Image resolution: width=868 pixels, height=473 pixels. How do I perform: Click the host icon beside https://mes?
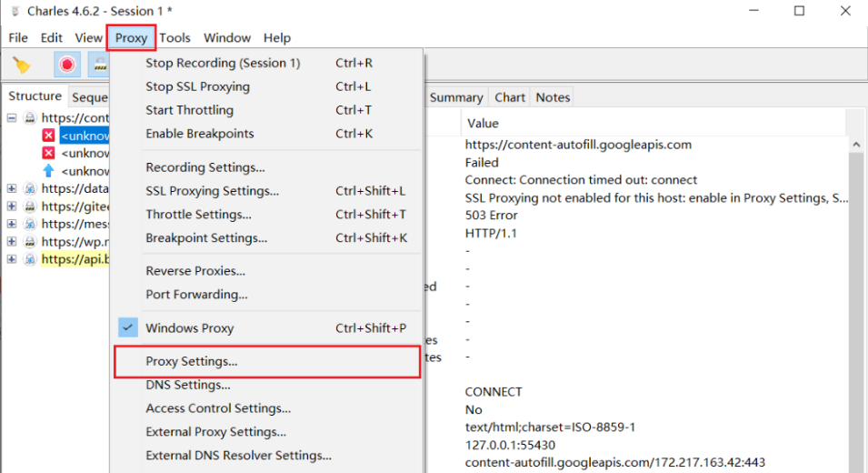(x=30, y=224)
